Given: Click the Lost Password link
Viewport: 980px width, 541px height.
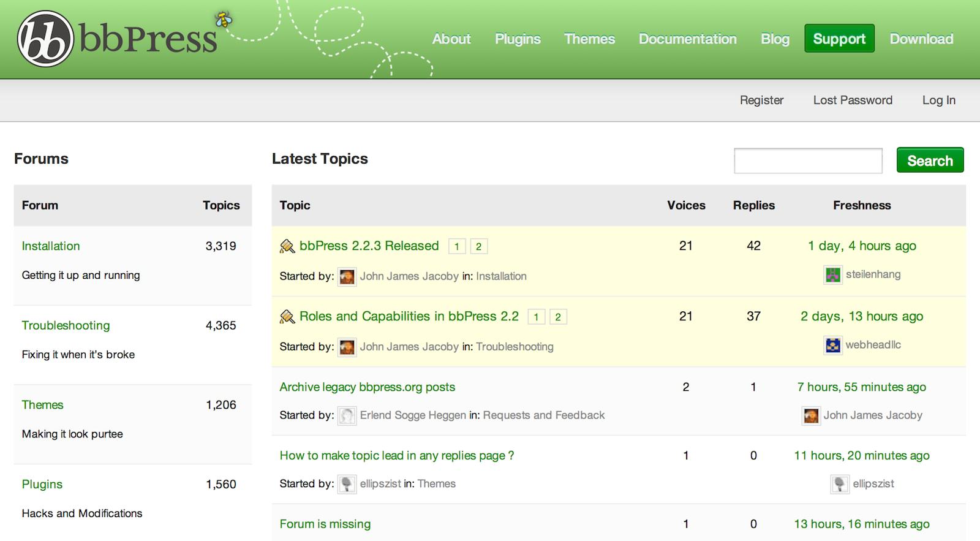Looking at the screenshot, I should 853,100.
